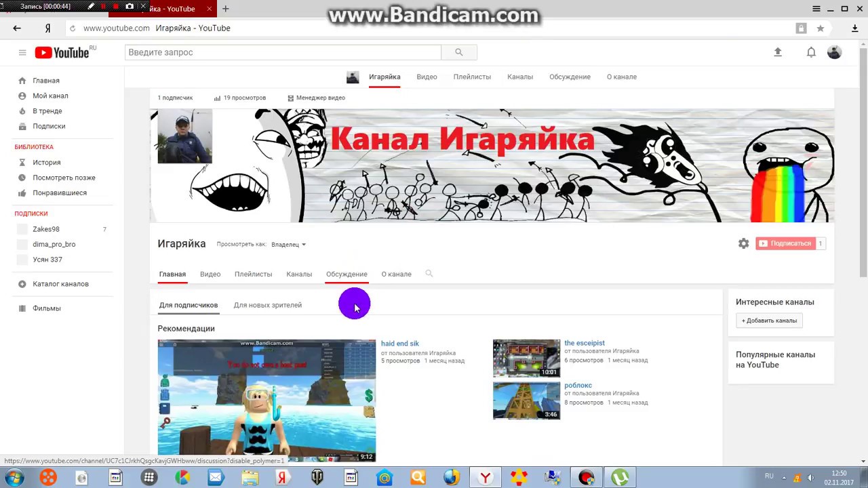Switch to sticky header 'Видео' tab
The width and height of the screenshot is (868, 488).
(x=427, y=77)
